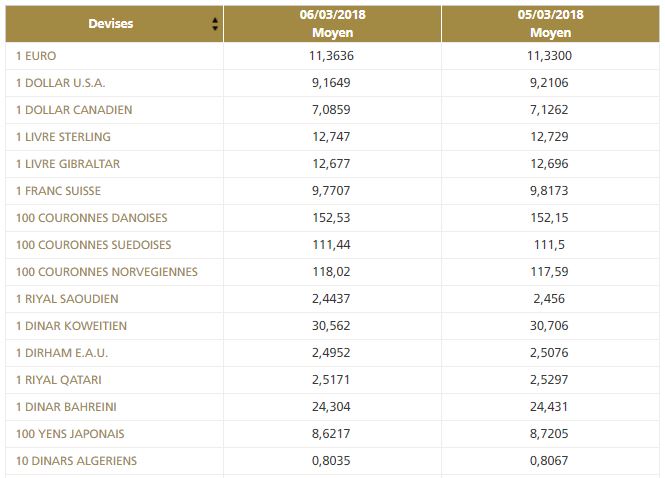Screen dimensions: 665x478
Task: Open the 1 FRANC SUISSE entry
Action: [x=58, y=191]
